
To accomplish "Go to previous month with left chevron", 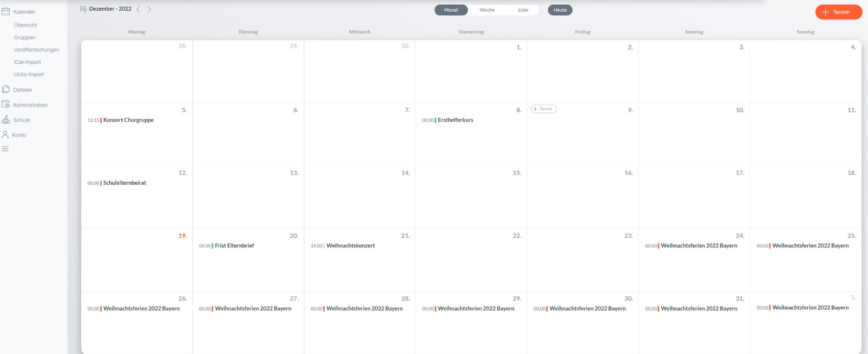I will coord(138,9).
